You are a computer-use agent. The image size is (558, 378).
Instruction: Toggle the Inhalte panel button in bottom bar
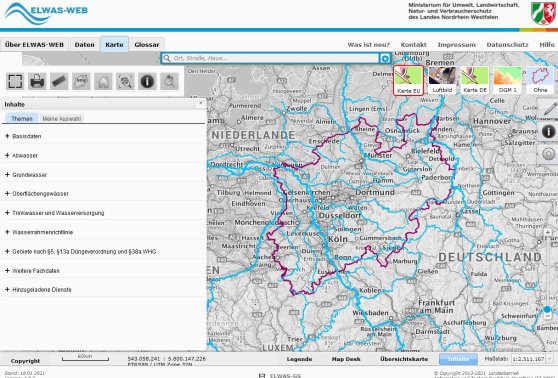458,359
